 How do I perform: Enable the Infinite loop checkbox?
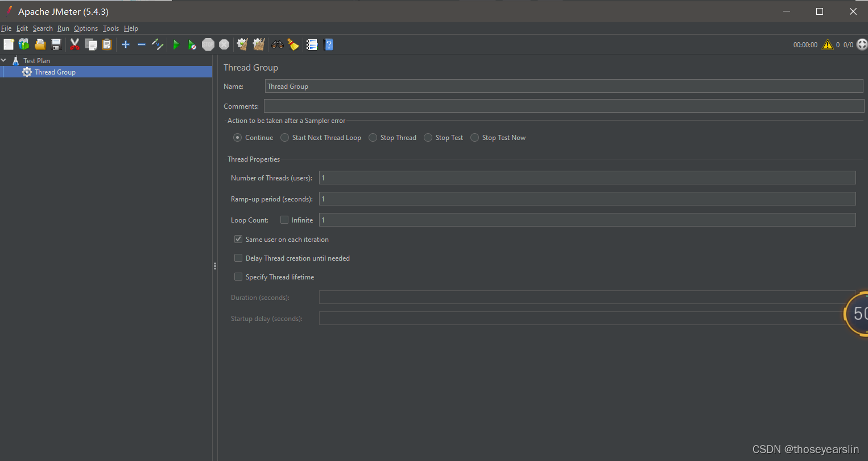[284, 220]
